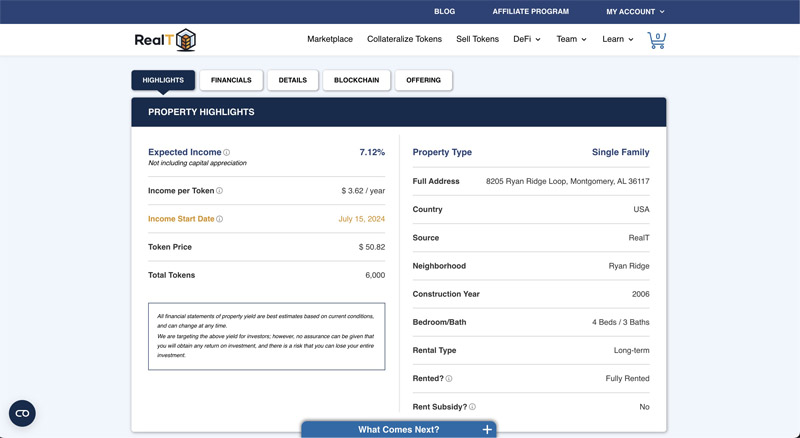Open the DeFi dropdown menu

pyautogui.click(x=527, y=39)
